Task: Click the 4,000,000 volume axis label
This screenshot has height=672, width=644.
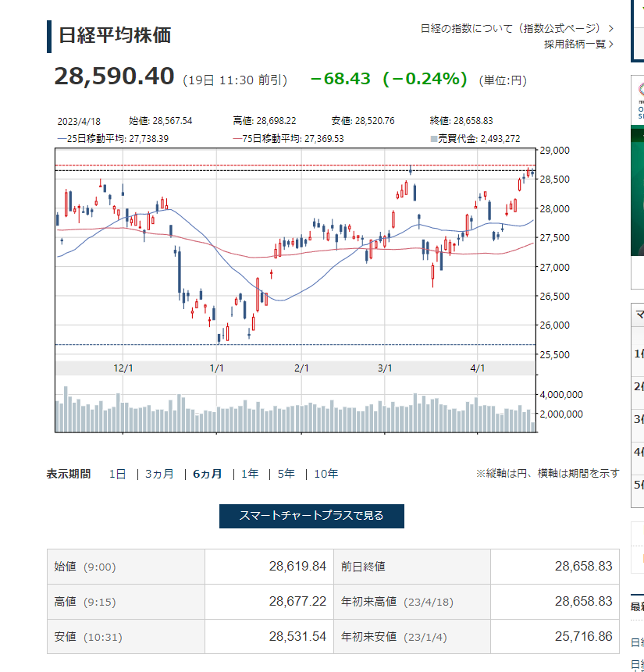Action: pyautogui.click(x=561, y=395)
